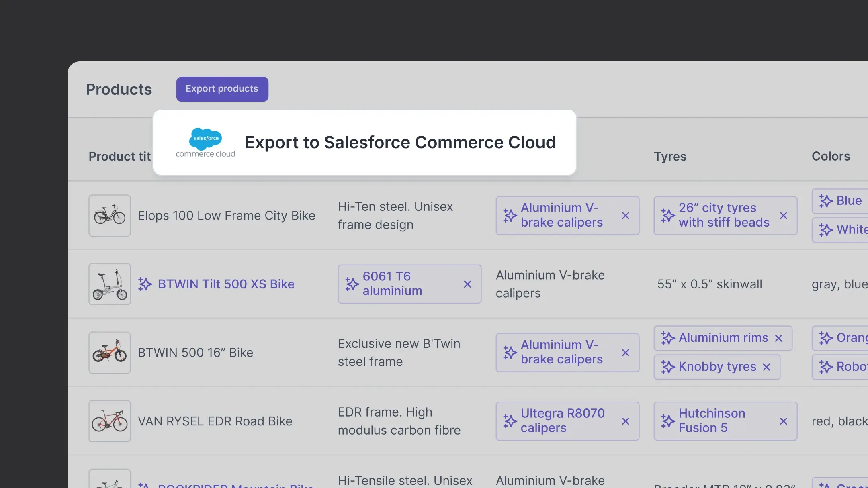Remove the 26" city tyres tag

click(783, 216)
